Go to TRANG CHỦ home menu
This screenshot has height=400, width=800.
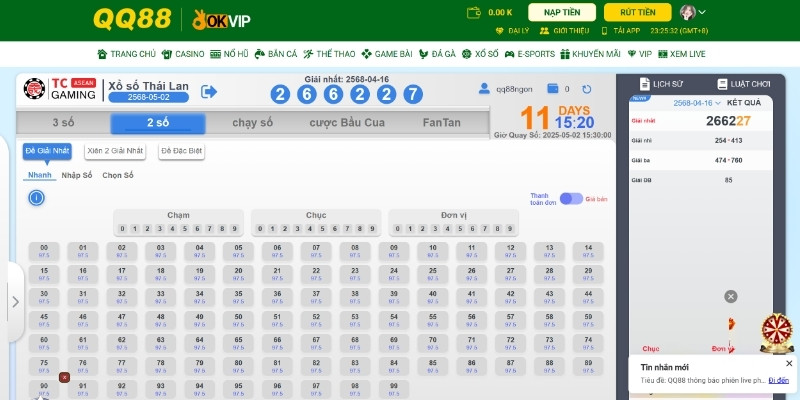click(x=127, y=54)
